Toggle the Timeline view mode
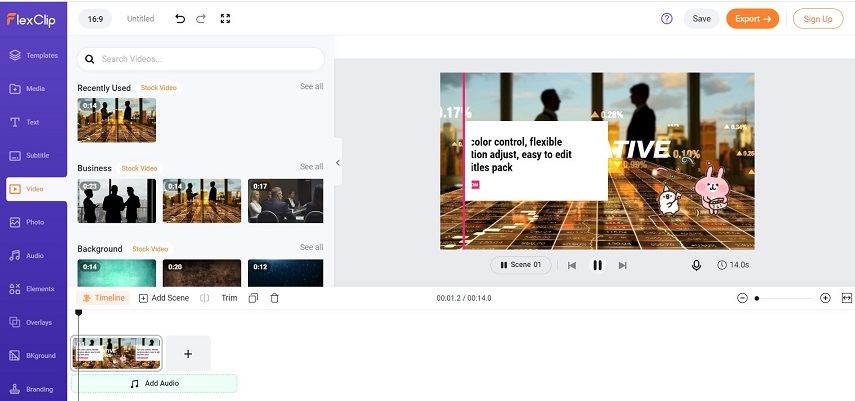This screenshot has height=401, width=855. click(x=104, y=298)
